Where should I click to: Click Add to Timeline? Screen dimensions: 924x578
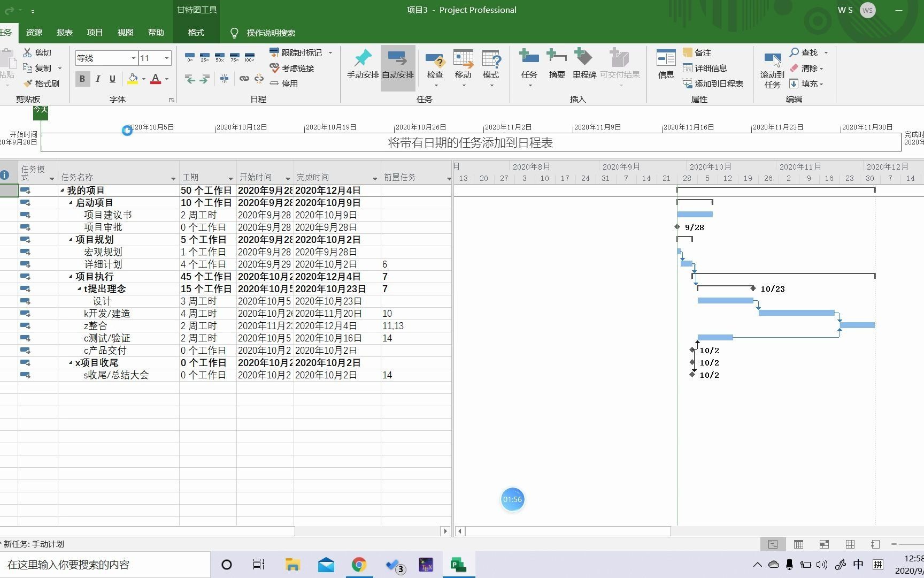tap(713, 83)
